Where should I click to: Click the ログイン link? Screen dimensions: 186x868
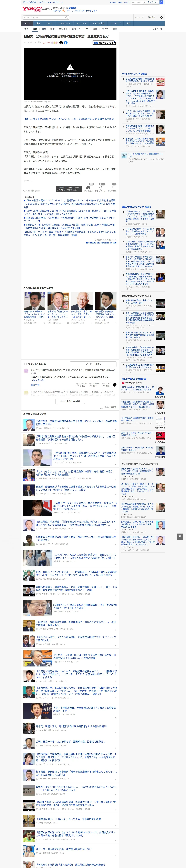(57, 11)
